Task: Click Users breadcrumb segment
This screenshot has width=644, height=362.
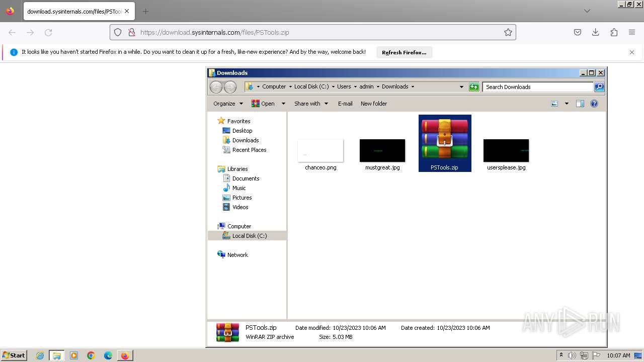Action: pos(344,86)
